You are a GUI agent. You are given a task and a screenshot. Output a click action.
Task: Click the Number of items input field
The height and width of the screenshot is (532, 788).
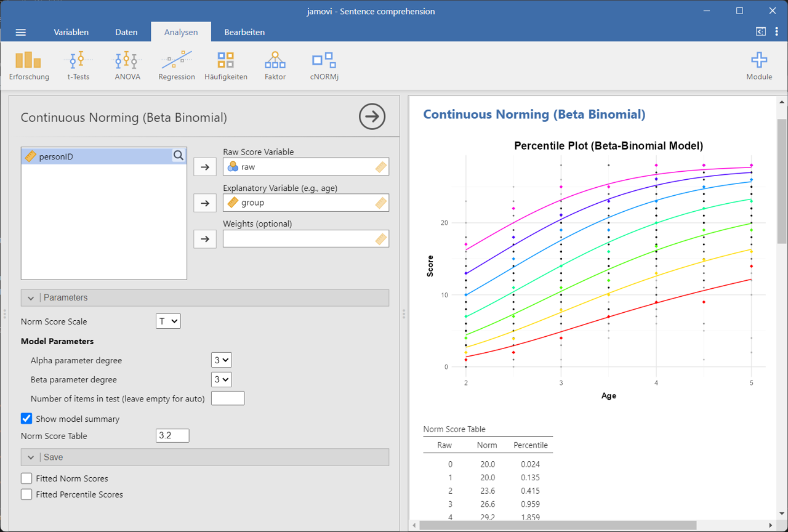[x=228, y=398]
